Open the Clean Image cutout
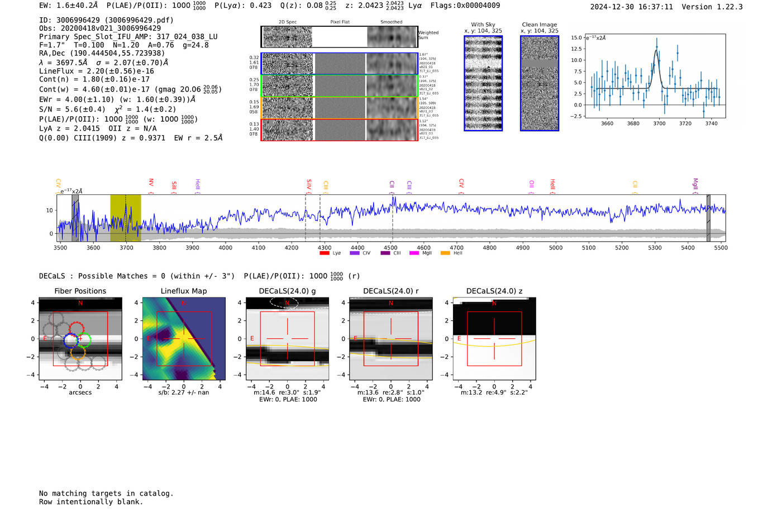The image size is (782, 532). [x=540, y=83]
